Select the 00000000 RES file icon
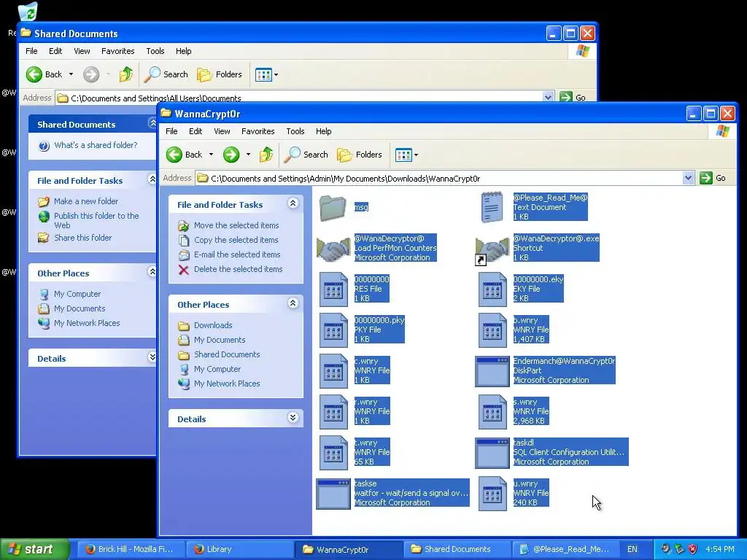This screenshot has width=747, height=560. tap(333, 289)
